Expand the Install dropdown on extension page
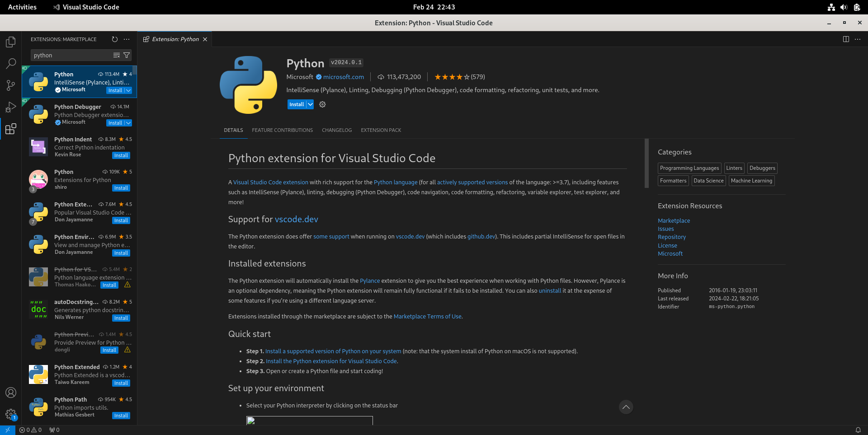The height and width of the screenshot is (435, 868). tap(310, 104)
